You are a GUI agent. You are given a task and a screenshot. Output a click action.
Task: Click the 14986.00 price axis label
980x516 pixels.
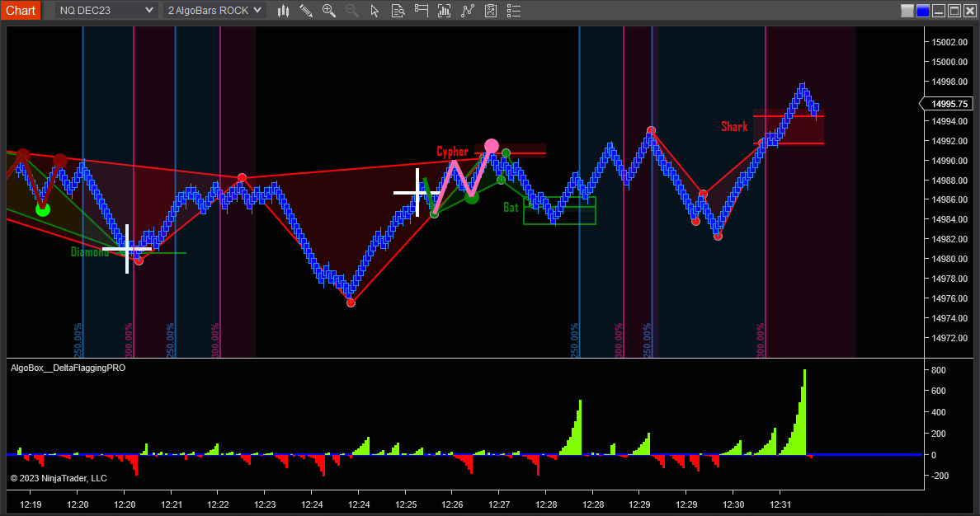tap(949, 199)
